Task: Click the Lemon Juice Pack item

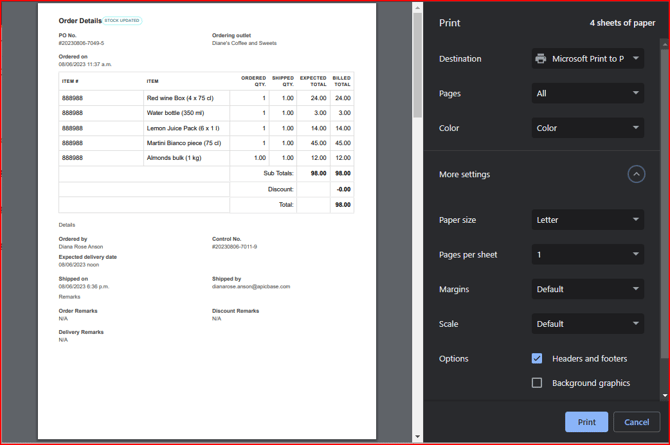Action: (183, 128)
